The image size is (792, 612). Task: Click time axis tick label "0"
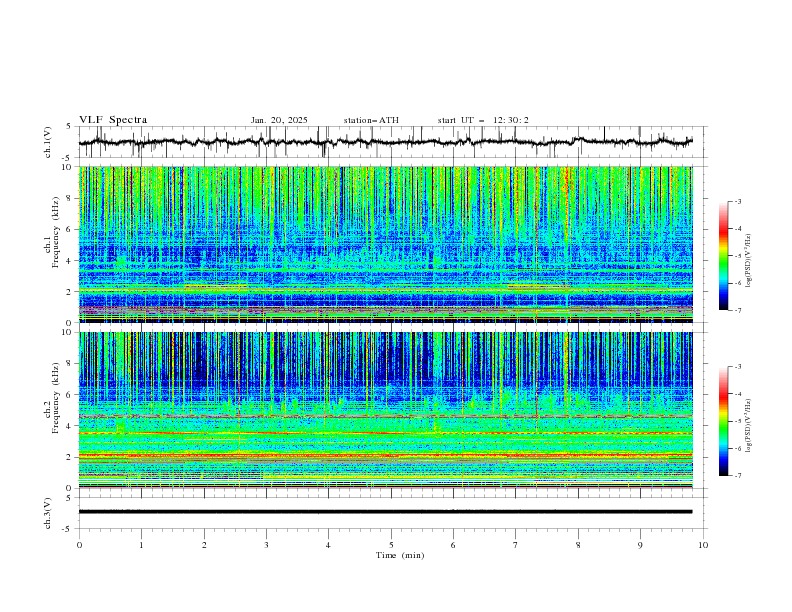click(x=79, y=545)
